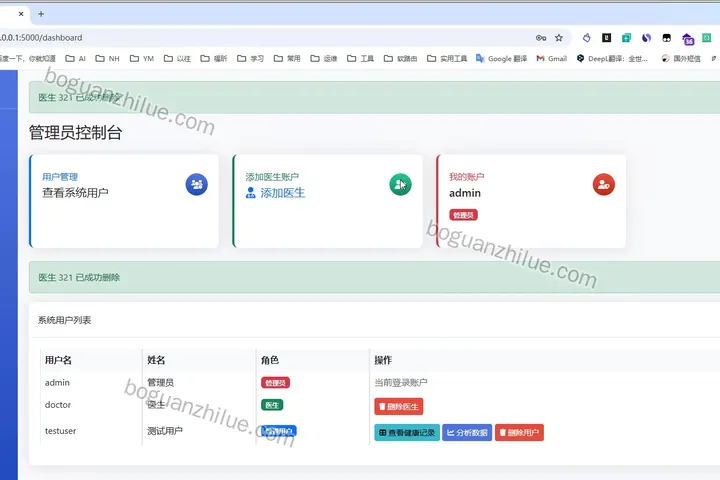
Task: Click the 我的账户 card heading
Action: click(x=467, y=177)
